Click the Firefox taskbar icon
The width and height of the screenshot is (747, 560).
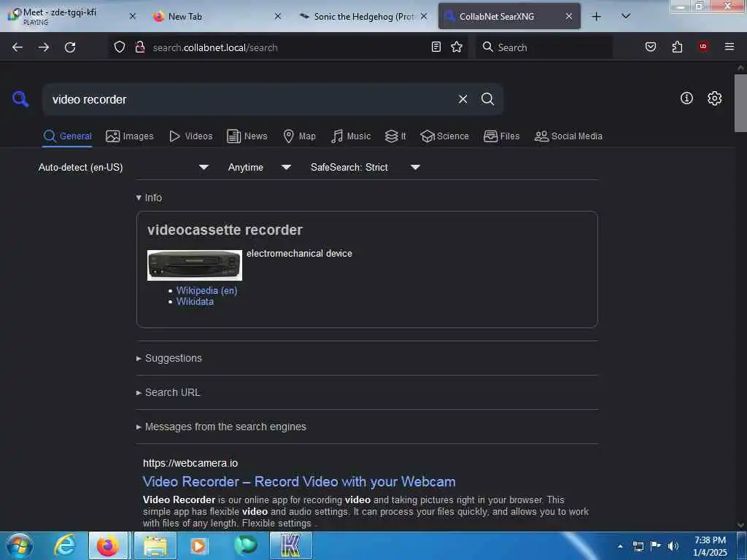108,545
